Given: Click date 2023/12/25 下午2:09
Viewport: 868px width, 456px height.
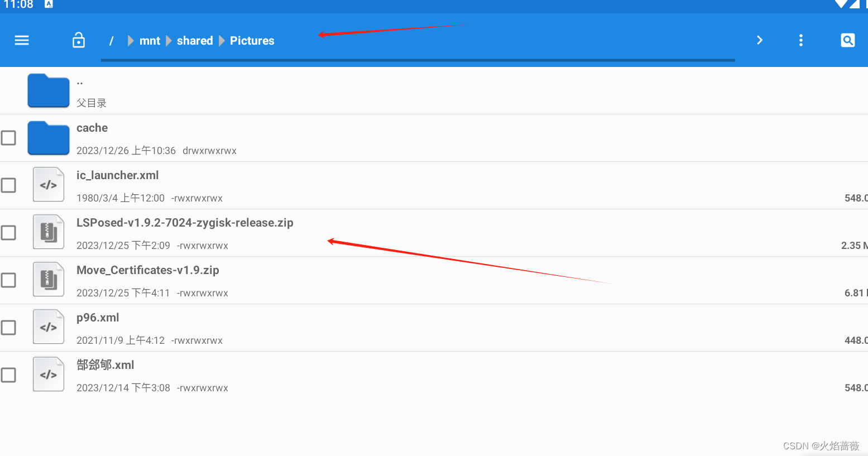Looking at the screenshot, I should [123, 246].
